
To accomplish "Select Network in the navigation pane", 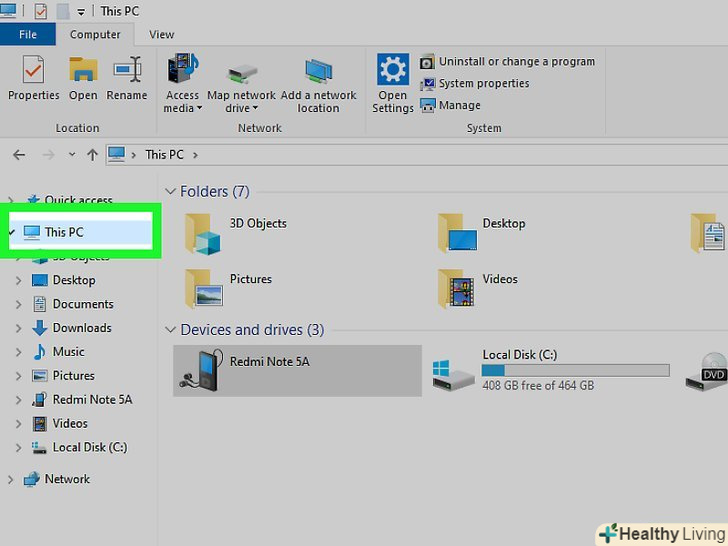I will (67, 479).
